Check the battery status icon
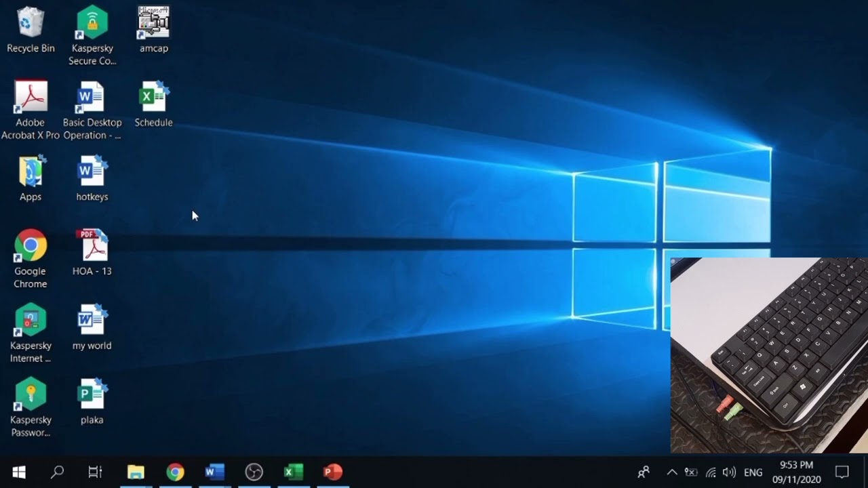The width and height of the screenshot is (868, 488). [x=691, y=472]
